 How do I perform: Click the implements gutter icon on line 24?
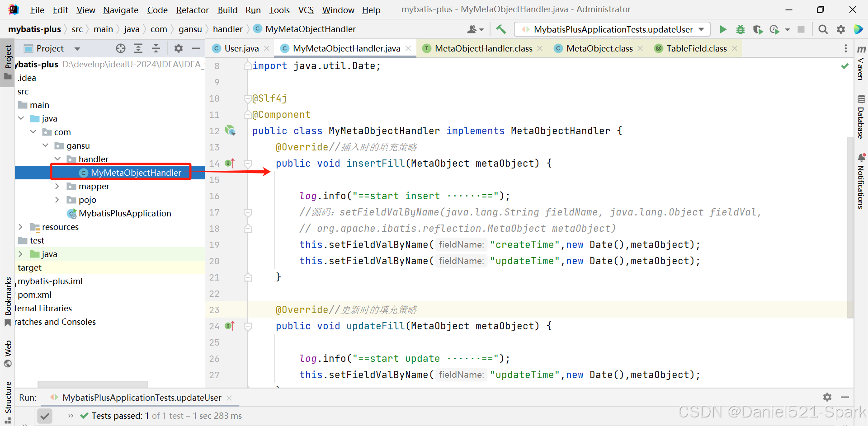(x=230, y=326)
